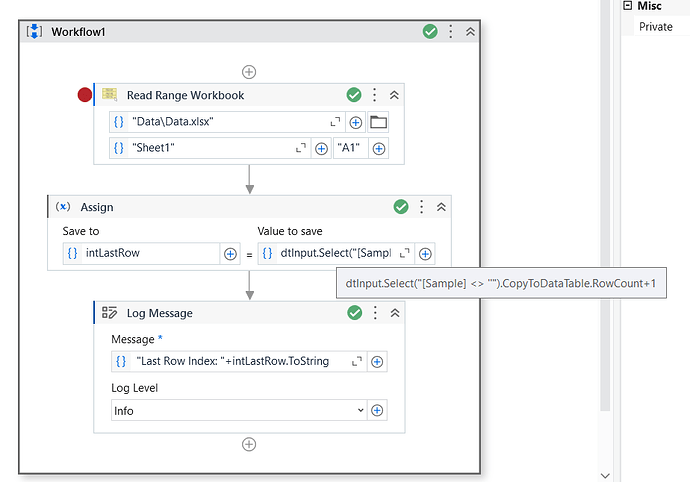690x482 pixels.
Task: Open Read Range Workbook options menu
Action: click(x=375, y=95)
